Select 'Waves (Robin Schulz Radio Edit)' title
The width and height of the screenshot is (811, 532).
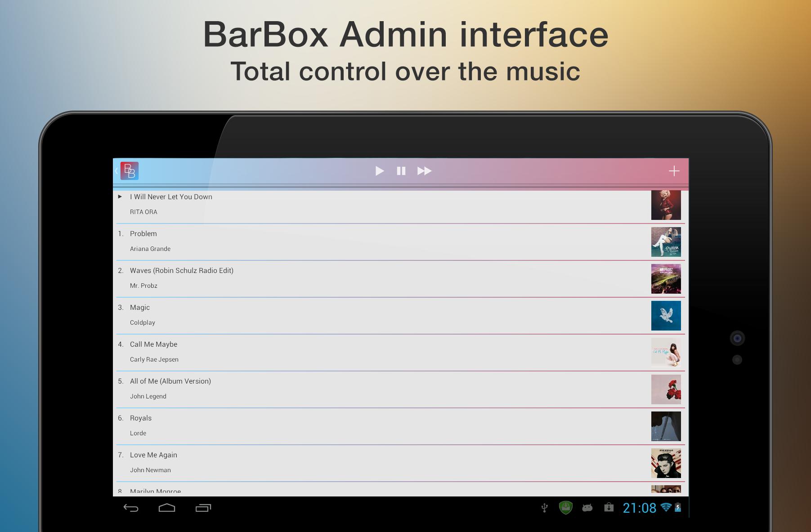coord(182,270)
